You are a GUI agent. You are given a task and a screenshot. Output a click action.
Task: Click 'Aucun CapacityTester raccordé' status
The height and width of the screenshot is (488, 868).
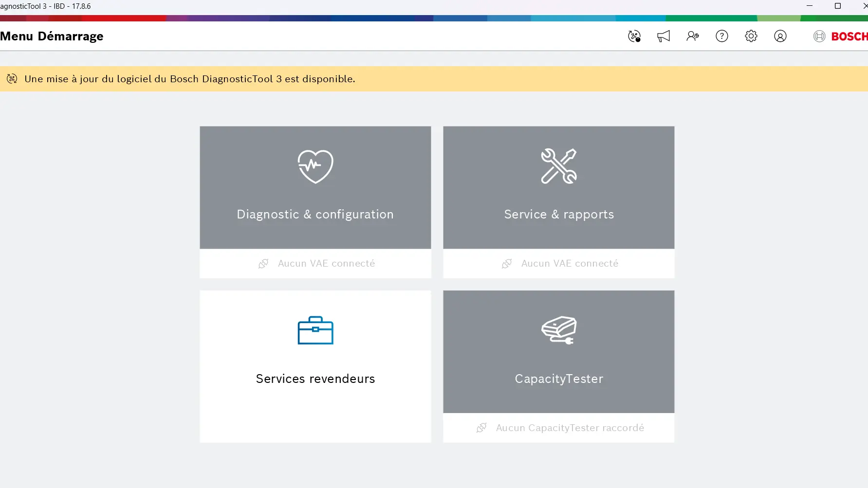coord(570,428)
